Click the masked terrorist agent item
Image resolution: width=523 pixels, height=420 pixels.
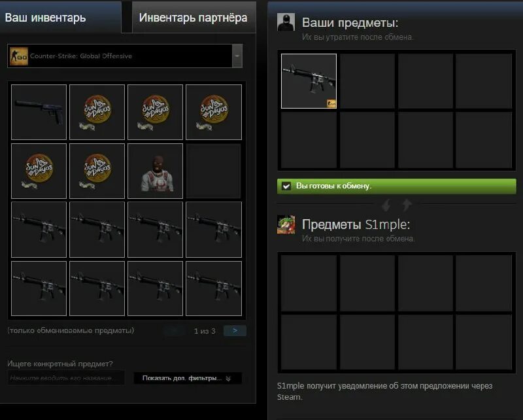[x=156, y=171]
